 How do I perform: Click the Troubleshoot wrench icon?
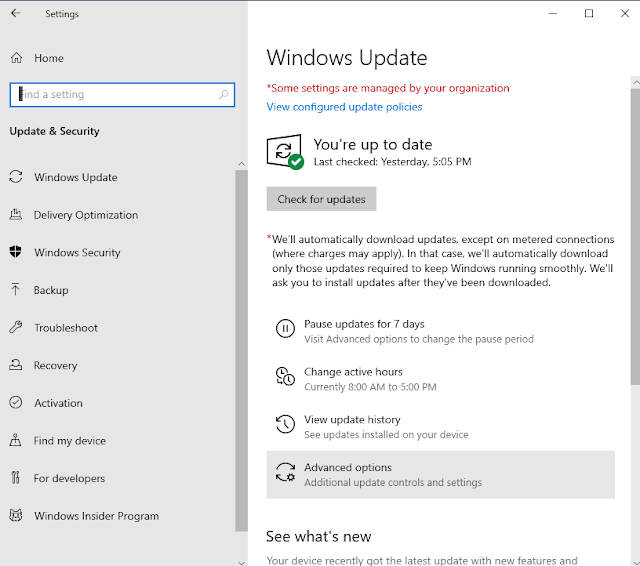(16, 327)
